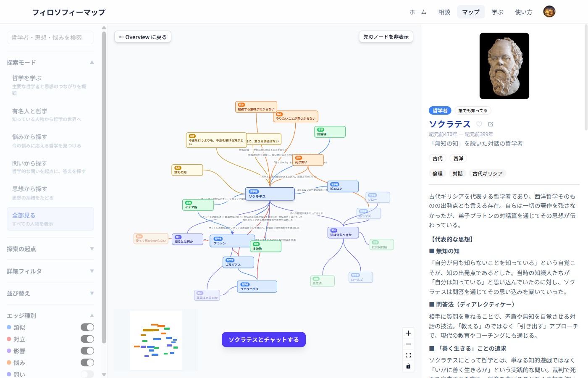
Task: Click the blue 類似 legend color dot
Action: coord(9,327)
